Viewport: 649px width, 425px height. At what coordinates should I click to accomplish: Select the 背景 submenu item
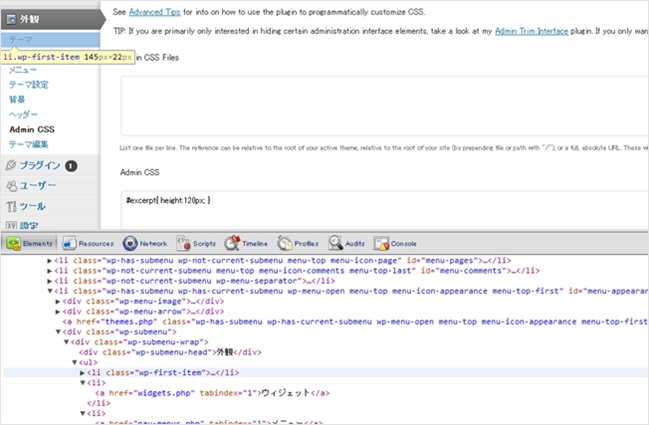click(x=17, y=99)
